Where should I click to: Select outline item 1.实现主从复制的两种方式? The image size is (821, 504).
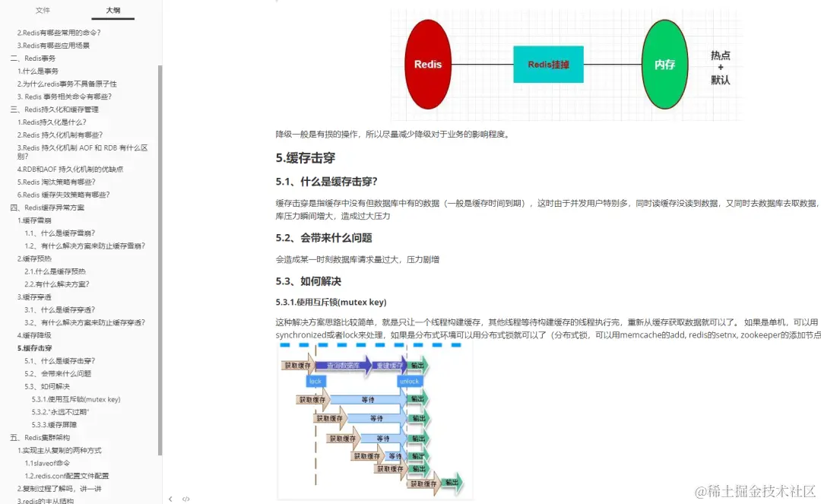59,451
